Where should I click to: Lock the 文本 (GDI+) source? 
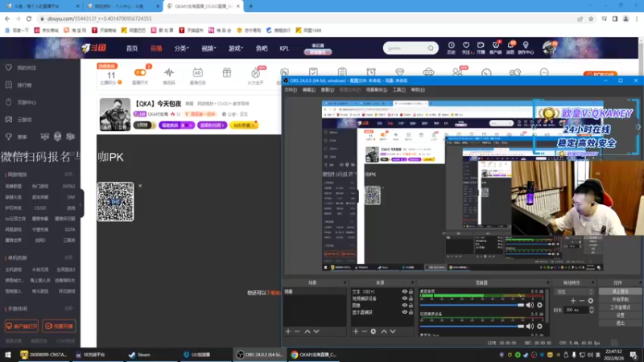coord(411,292)
